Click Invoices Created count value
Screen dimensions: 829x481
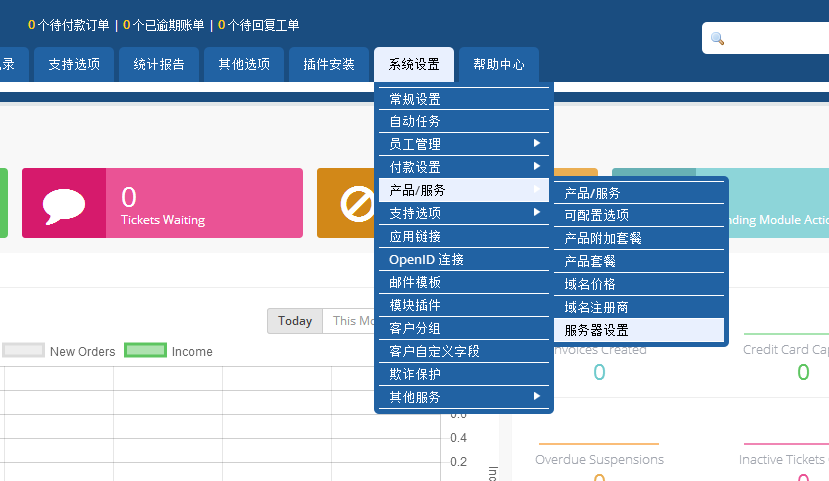pos(599,372)
